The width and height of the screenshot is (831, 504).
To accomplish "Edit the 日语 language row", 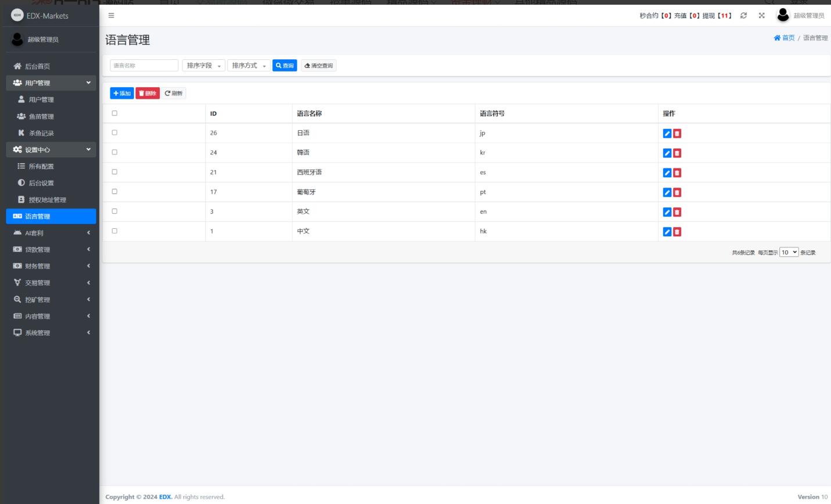I will click(x=667, y=134).
